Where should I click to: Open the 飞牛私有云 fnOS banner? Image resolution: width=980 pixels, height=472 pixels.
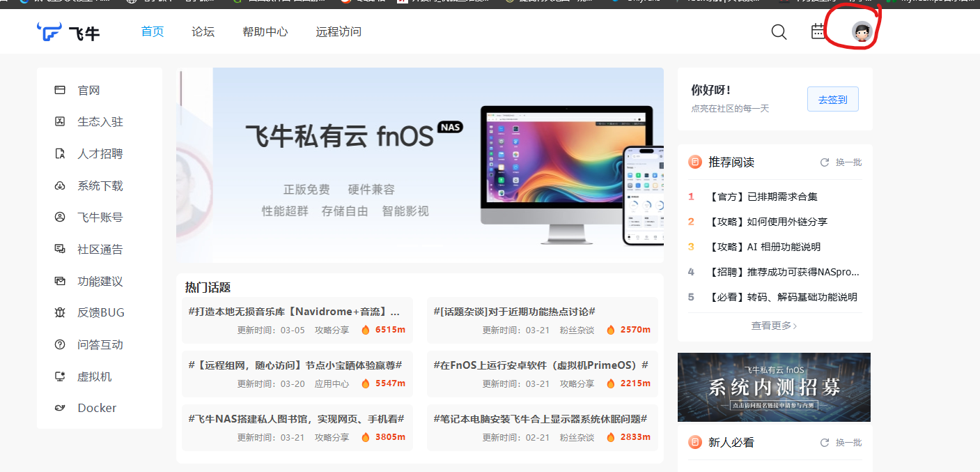[420, 165]
